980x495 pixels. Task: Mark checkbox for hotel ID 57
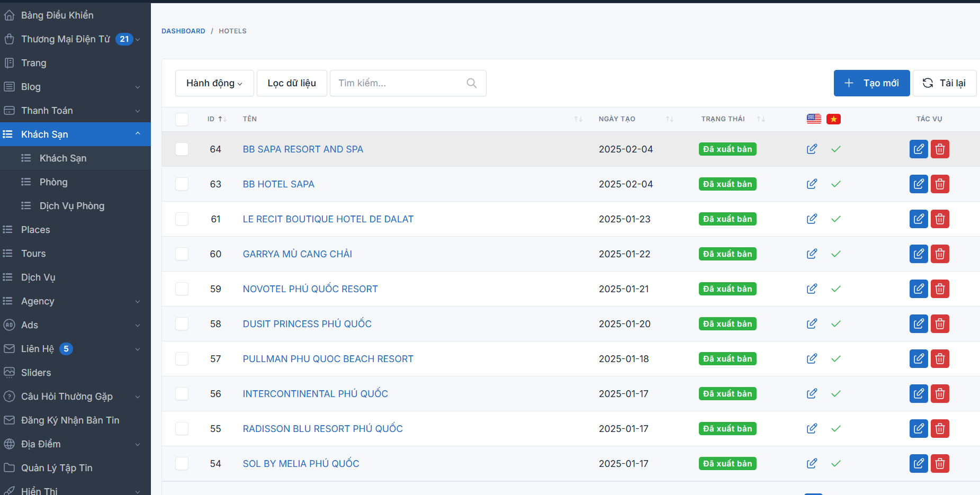click(182, 359)
